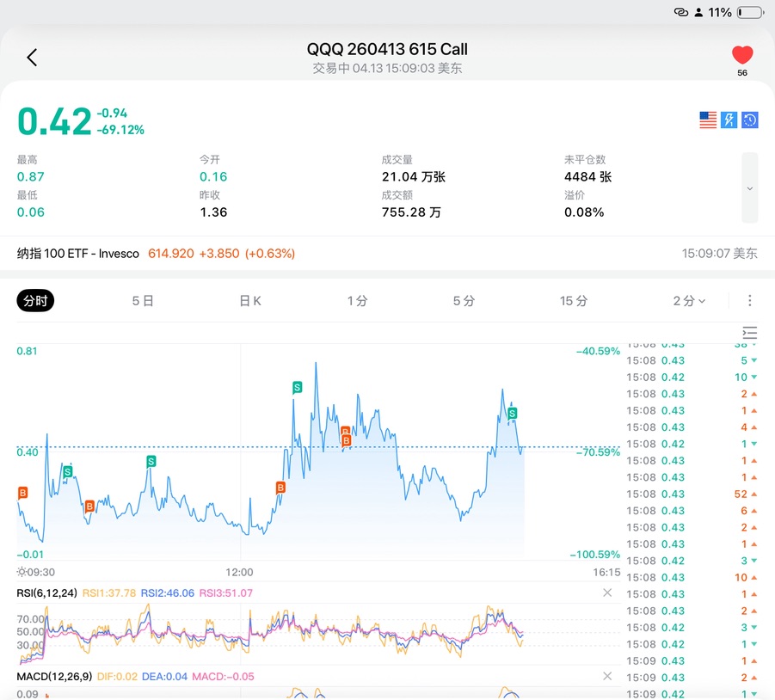Go back using the left arrow
This screenshot has width=775, height=700.
pos(32,58)
